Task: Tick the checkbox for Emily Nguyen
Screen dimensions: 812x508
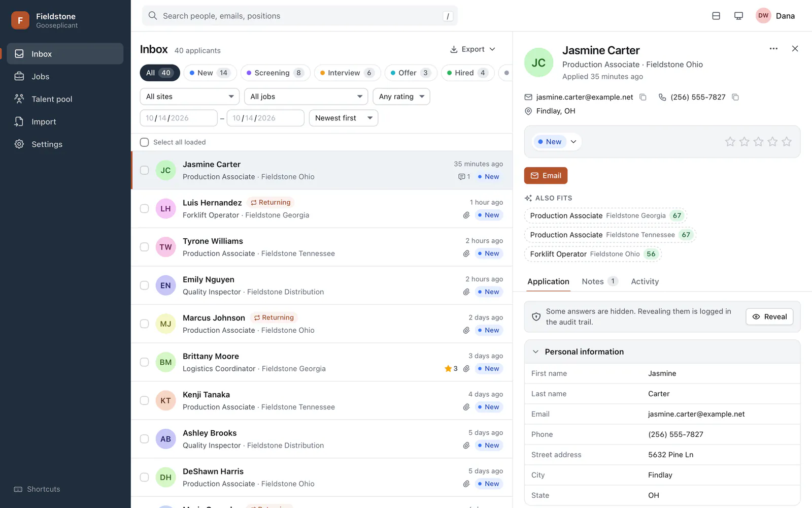Action: pos(145,285)
